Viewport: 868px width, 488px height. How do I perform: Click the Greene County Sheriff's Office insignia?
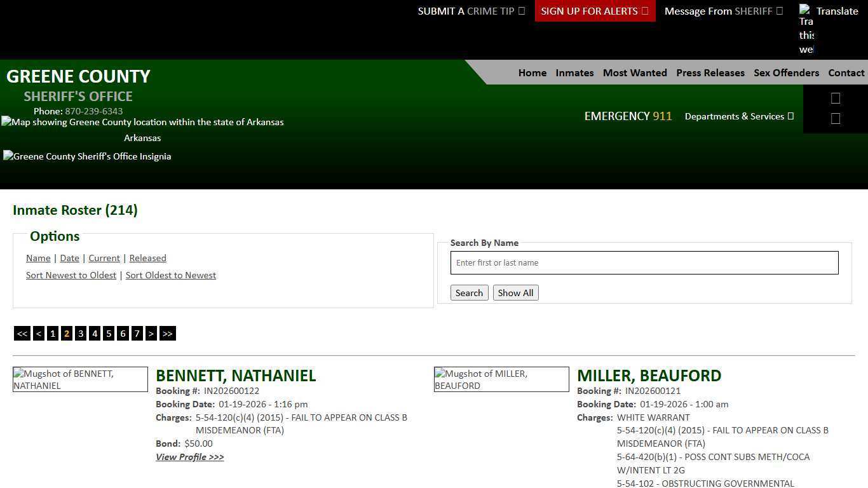[x=87, y=156]
